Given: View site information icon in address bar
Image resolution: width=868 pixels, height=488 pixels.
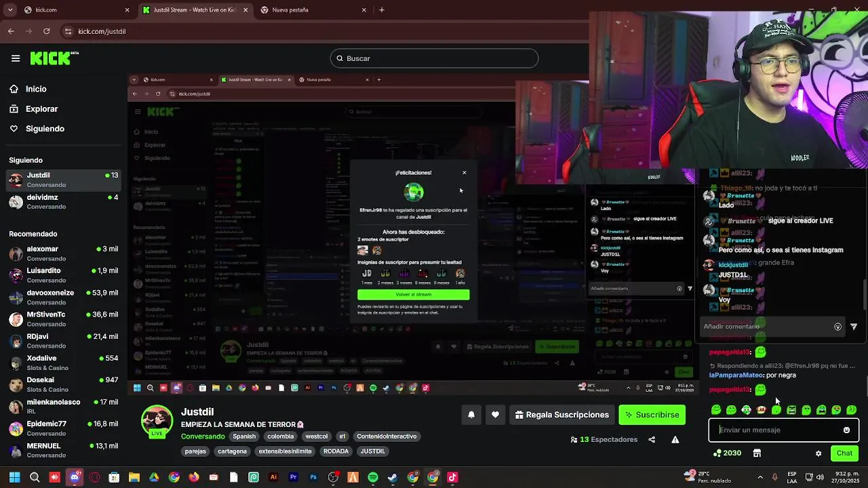Looking at the screenshot, I should coord(68,31).
